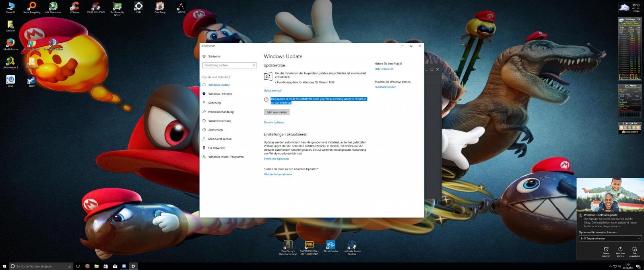
Task: Click the LOCK ON/OFF gadget button
Action: point(630,132)
